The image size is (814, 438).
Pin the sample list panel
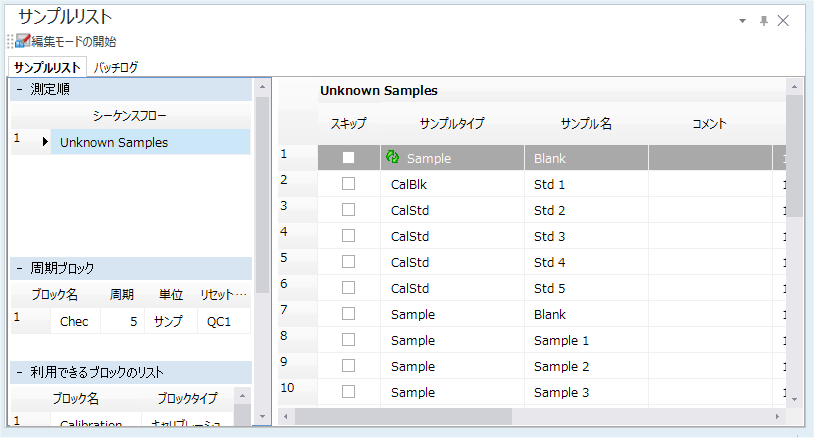pos(764,21)
